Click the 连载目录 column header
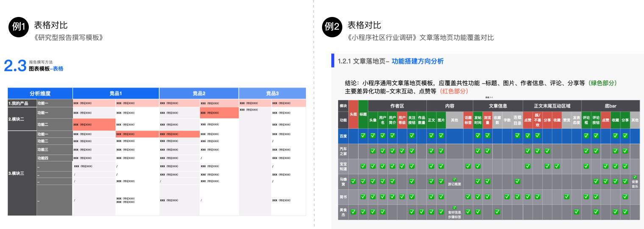This screenshot has height=229, width=644. click(x=517, y=120)
